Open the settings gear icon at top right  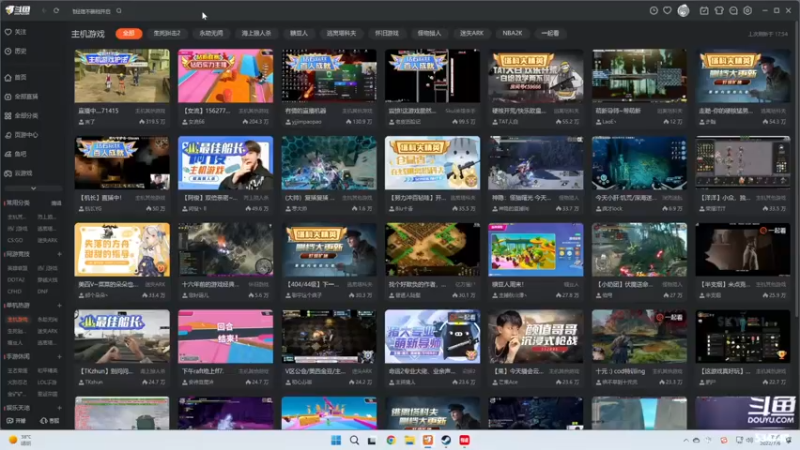(x=747, y=11)
